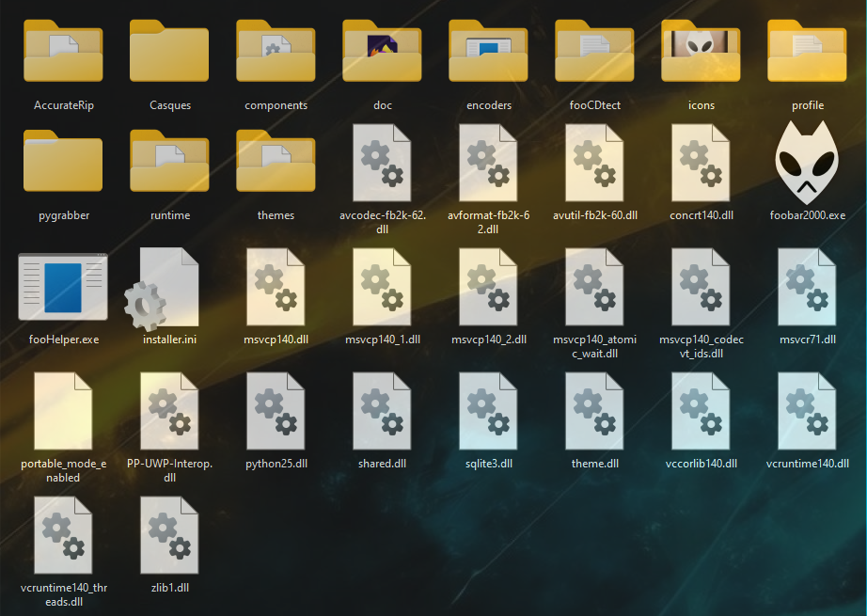This screenshot has width=867, height=616.
Task: Select the pygrabber folder
Action: coord(63,161)
